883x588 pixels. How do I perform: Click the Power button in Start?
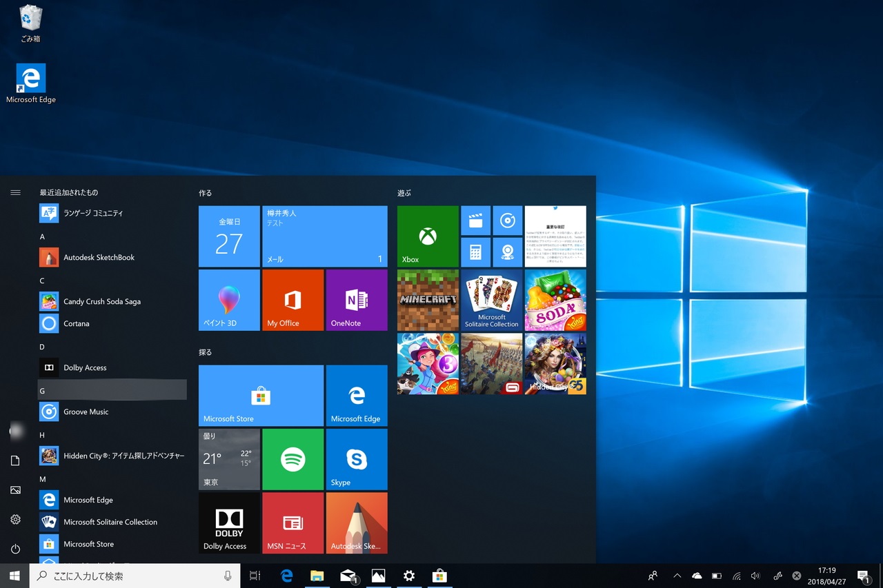point(15,549)
